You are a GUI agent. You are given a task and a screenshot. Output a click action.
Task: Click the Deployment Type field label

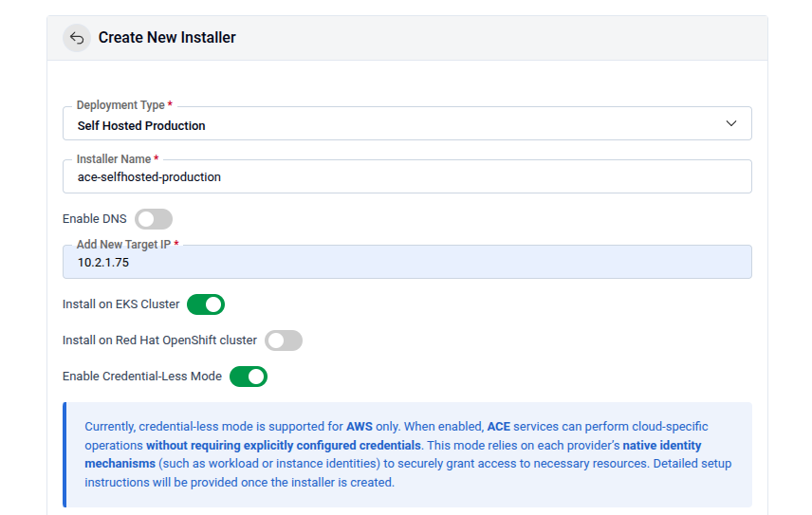pyautogui.click(x=120, y=105)
